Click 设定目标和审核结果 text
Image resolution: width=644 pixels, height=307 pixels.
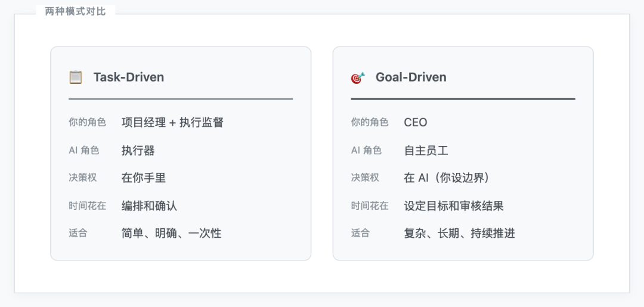tap(454, 206)
